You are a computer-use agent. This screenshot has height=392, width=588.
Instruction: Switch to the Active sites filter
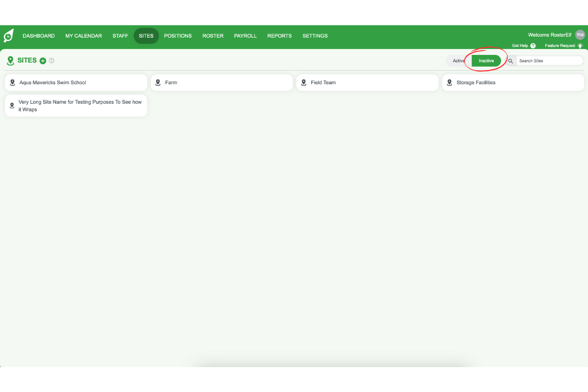(x=458, y=61)
